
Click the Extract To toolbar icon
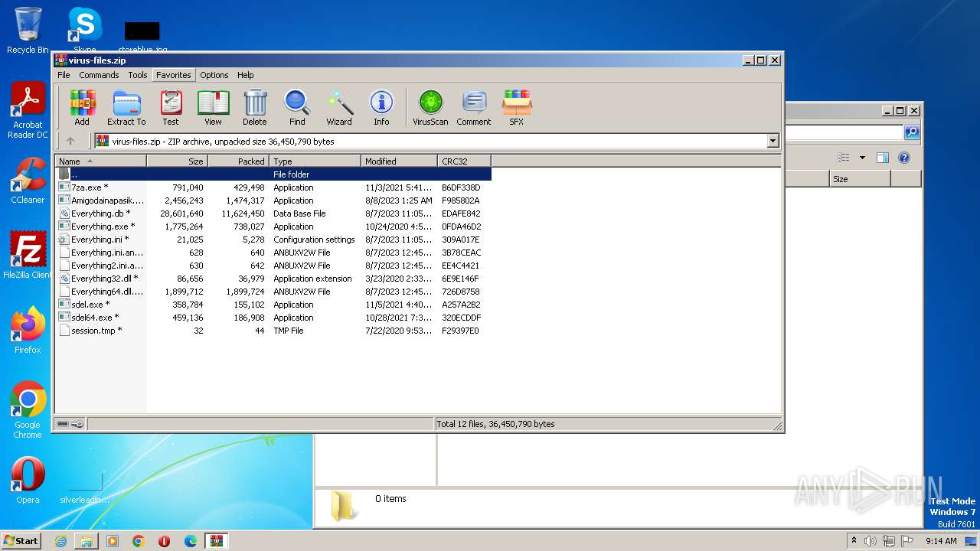pos(126,108)
